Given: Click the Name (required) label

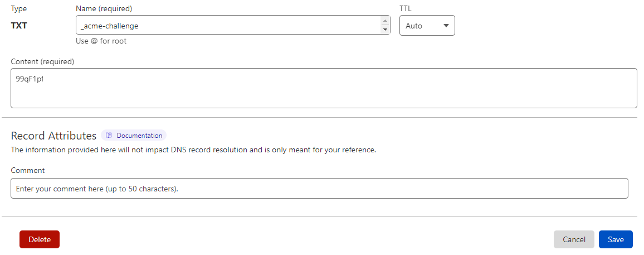Looking at the screenshot, I should (x=104, y=8).
